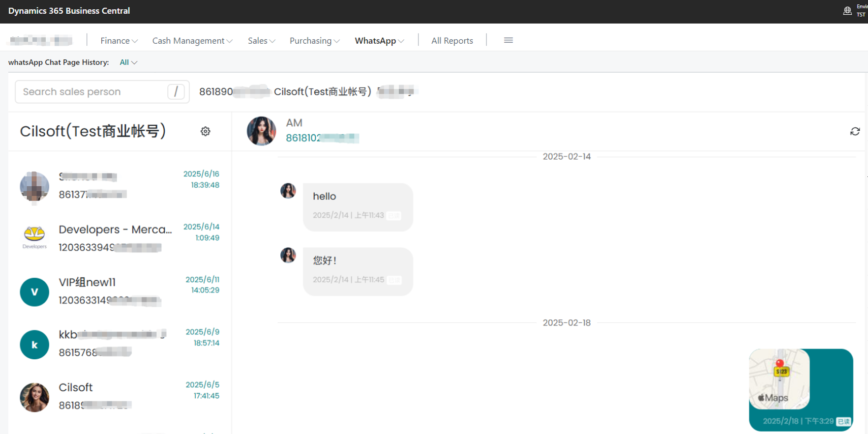The image size is (868, 434).
Task: Open the Sales menu
Action: (261, 41)
